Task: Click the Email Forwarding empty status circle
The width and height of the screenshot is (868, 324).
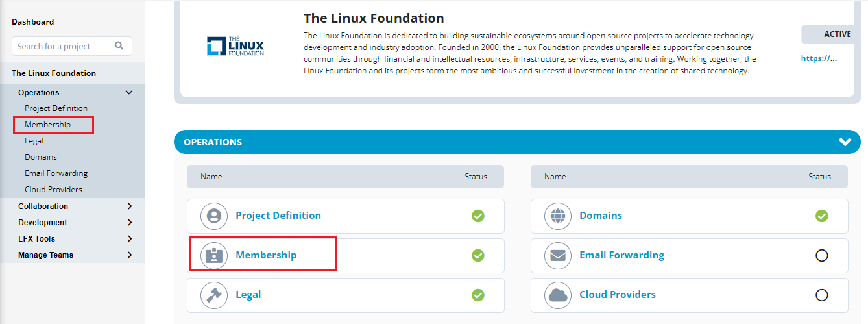Action: pos(821,255)
